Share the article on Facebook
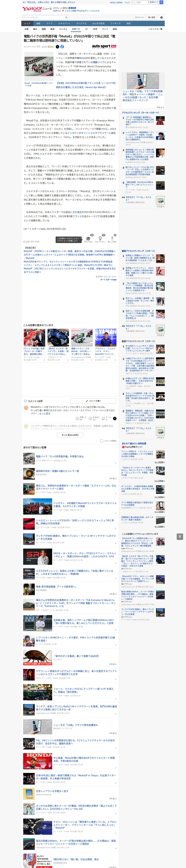The height and width of the screenshot is (868, 186). point(62,47)
